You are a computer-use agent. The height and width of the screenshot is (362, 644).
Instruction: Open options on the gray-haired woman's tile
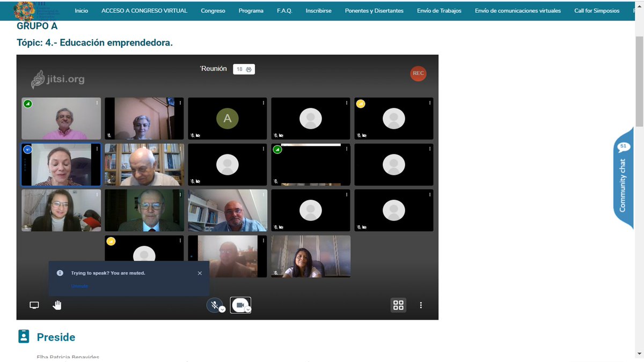[180, 102]
